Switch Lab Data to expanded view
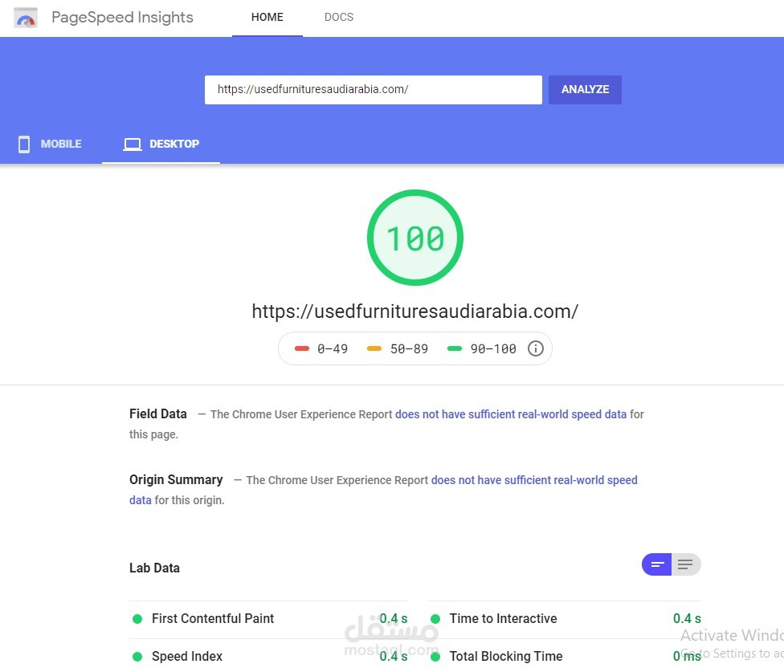 pyautogui.click(x=685, y=564)
